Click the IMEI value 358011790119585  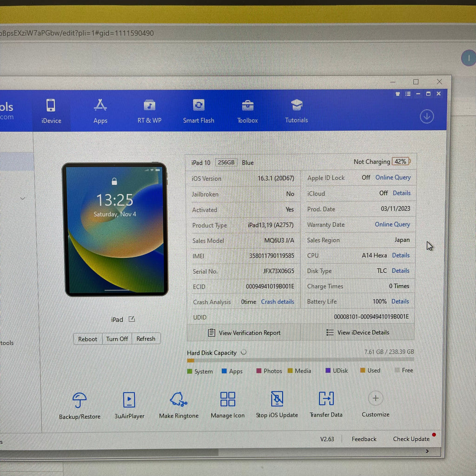271,256
